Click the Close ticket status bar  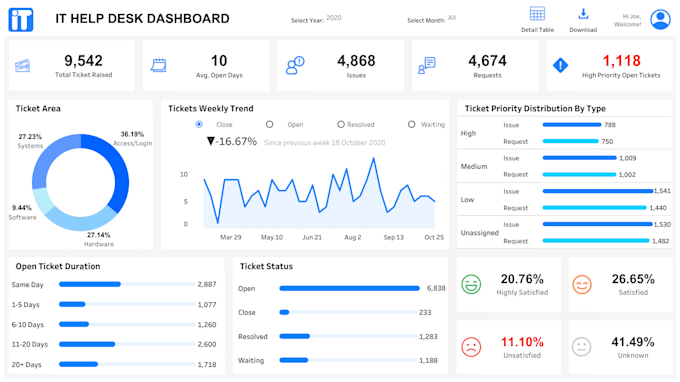tap(284, 312)
